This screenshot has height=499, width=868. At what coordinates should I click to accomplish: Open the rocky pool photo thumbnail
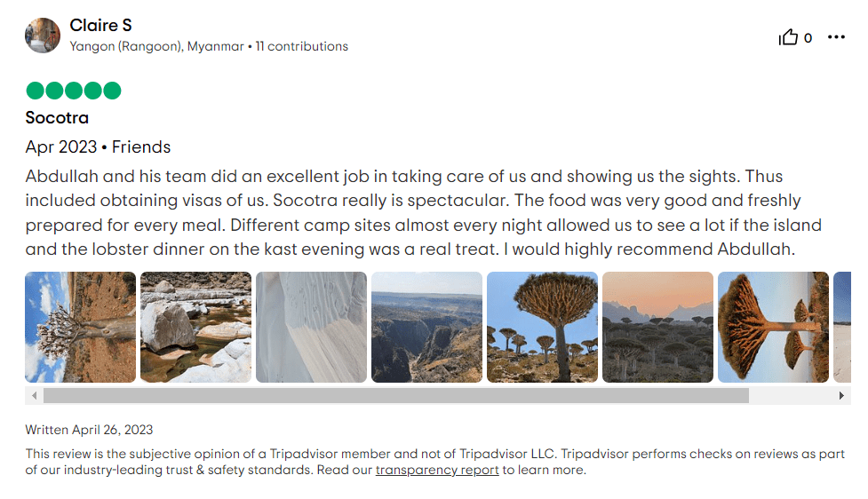195,327
